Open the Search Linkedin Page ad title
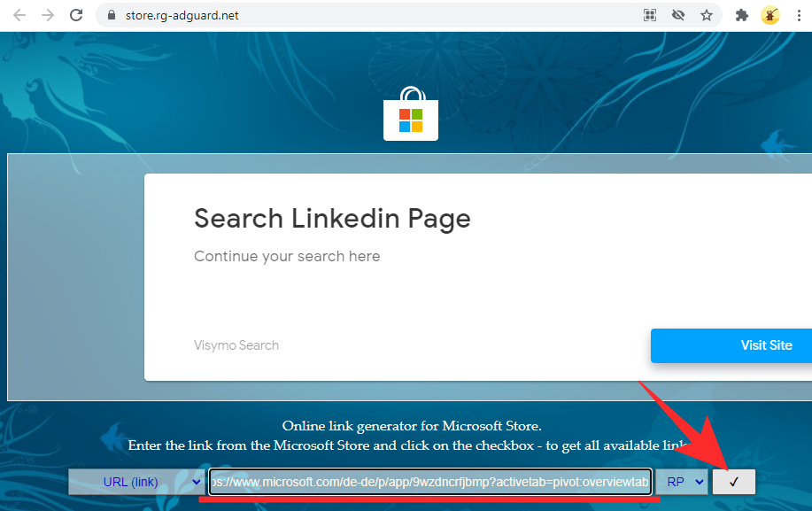This screenshot has width=812, height=511. pyautogui.click(x=332, y=219)
